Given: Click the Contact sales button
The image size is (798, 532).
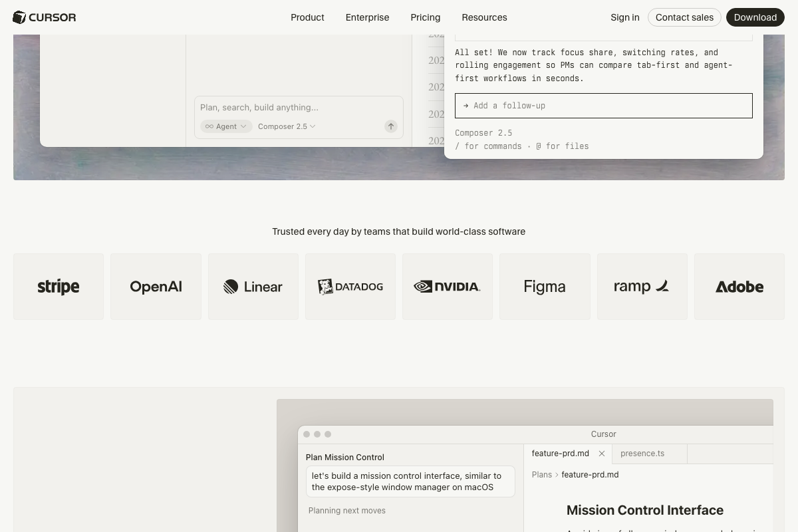Looking at the screenshot, I should point(684,17).
